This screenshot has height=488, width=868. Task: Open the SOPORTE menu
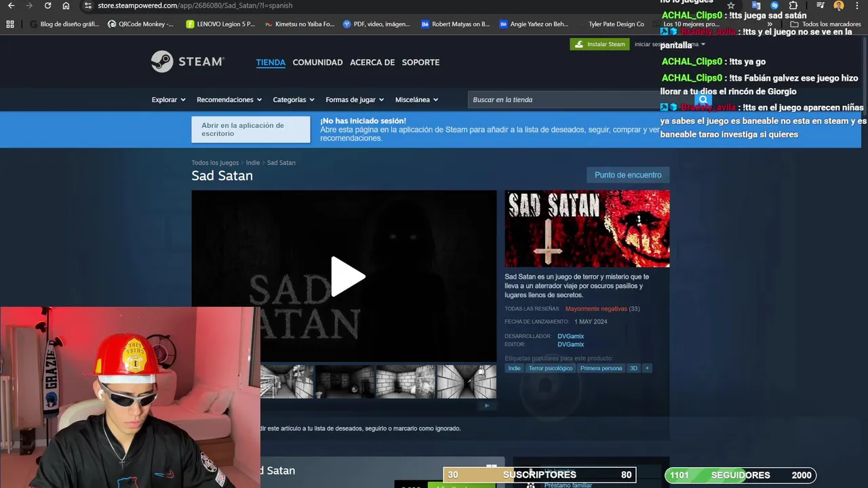[x=420, y=62]
